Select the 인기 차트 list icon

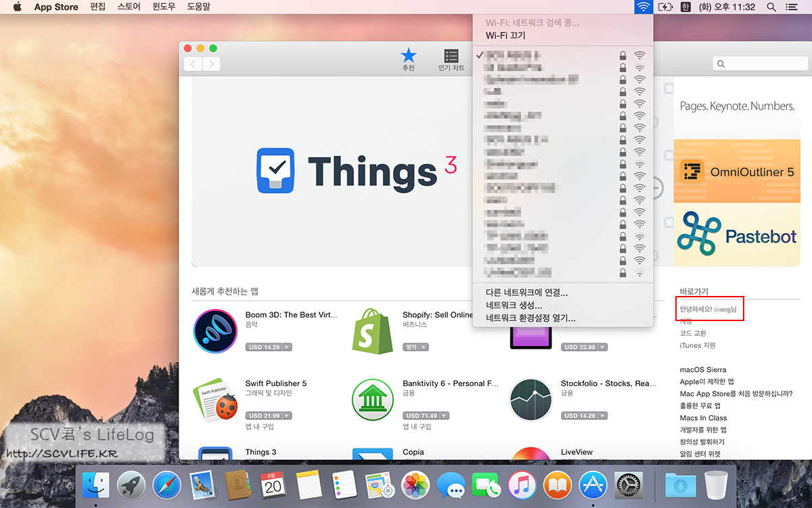[x=451, y=60]
